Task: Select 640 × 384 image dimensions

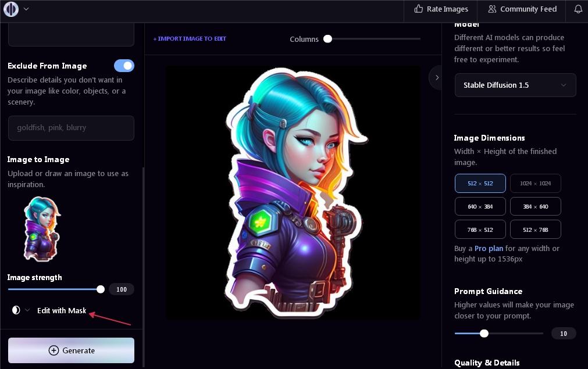Action: (x=480, y=206)
